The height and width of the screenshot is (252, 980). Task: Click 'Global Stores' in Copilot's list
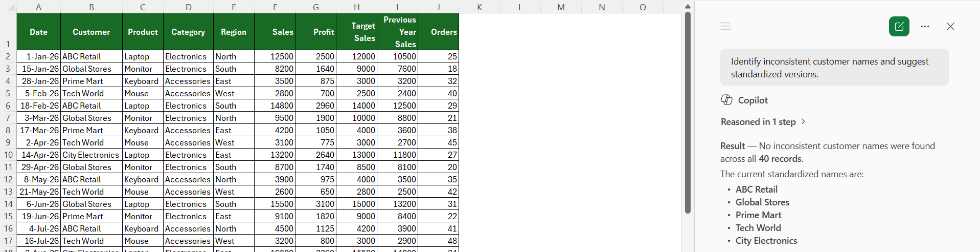point(762,202)
